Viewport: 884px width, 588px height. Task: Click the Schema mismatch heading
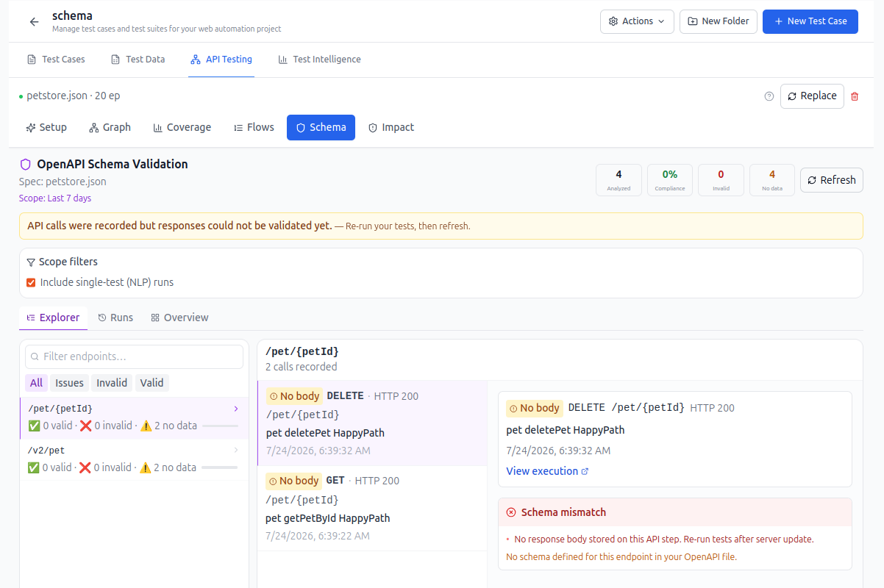(563, 512)
